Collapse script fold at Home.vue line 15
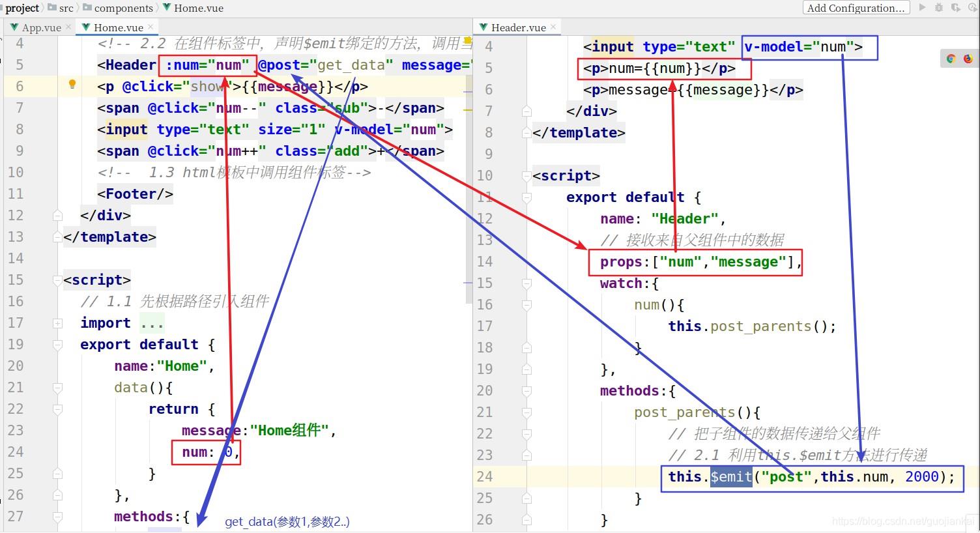Image resolution: width=980 pixels, height=533 pixels. [x=57, y=280]
